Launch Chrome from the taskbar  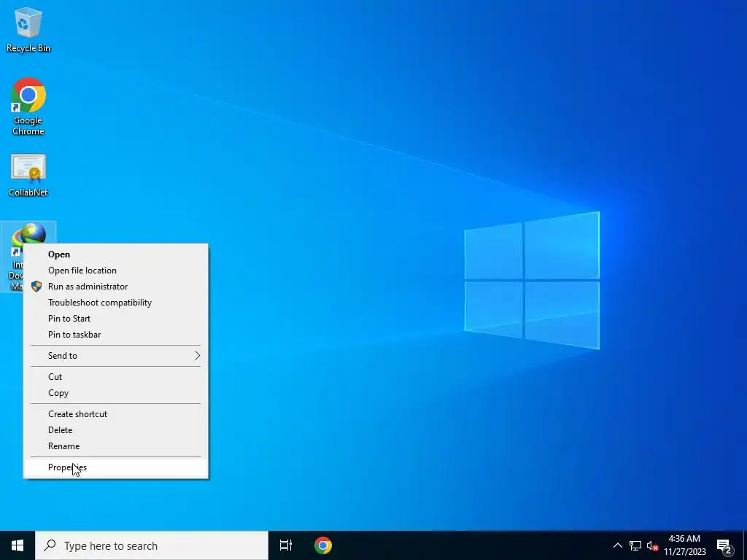point(323,545)
